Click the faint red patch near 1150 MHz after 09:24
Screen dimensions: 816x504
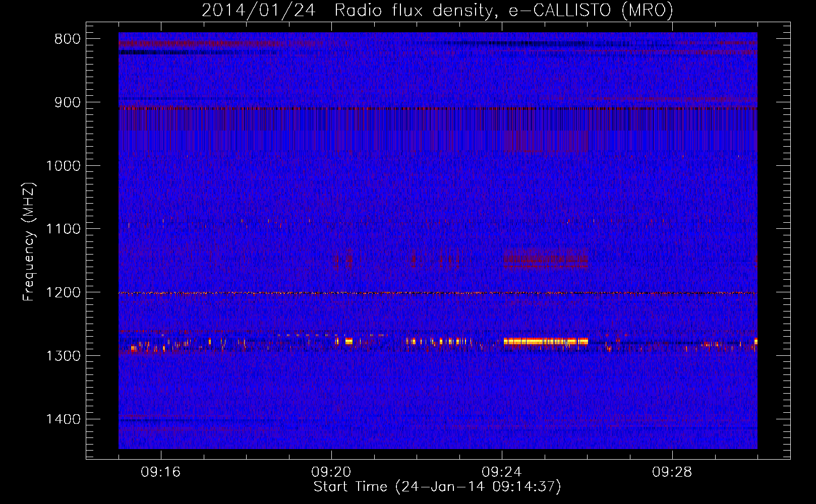546,259
